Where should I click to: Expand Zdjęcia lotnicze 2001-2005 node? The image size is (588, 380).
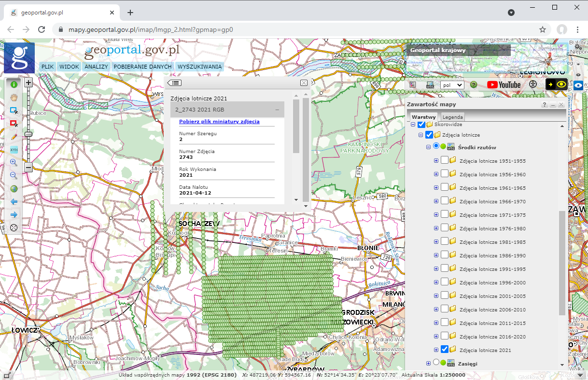tap(436, 296)
